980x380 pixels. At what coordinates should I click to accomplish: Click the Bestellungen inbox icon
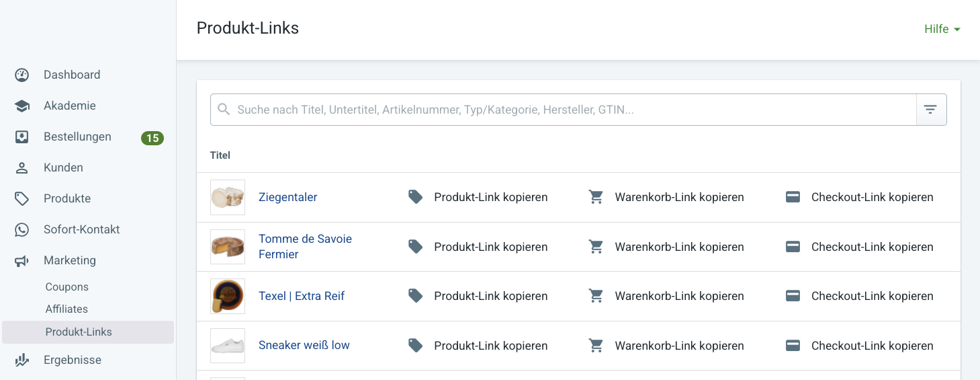(x=22, y=137)
